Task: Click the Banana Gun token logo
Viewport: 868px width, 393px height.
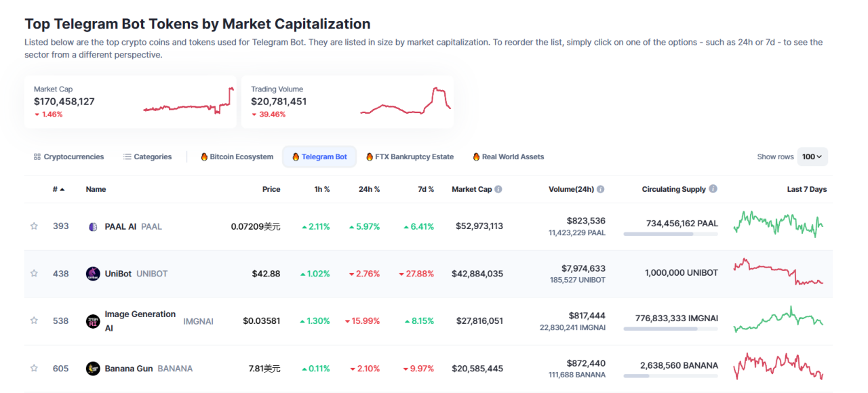Action: (x=93, y=369)
